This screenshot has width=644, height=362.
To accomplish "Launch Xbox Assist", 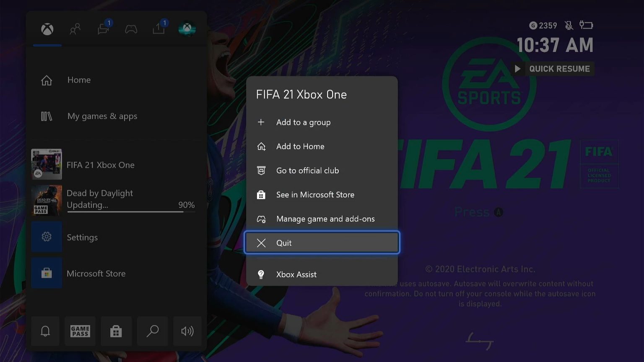I will click(296, 274).
